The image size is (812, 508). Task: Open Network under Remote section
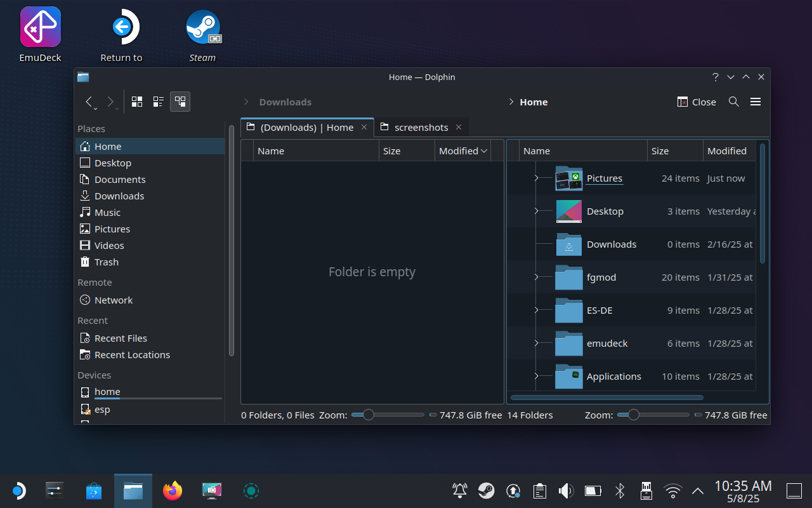pos(114,300)
